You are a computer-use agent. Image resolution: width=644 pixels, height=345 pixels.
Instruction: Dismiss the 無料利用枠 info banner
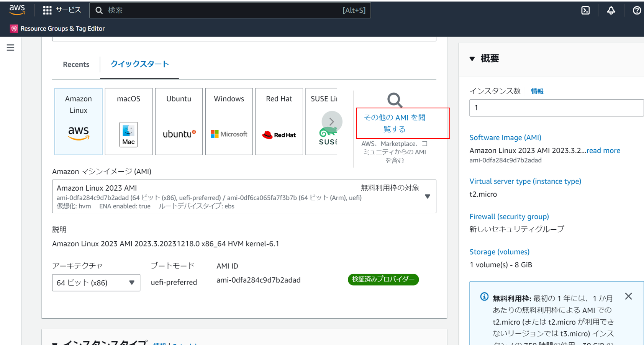point(628,296)
